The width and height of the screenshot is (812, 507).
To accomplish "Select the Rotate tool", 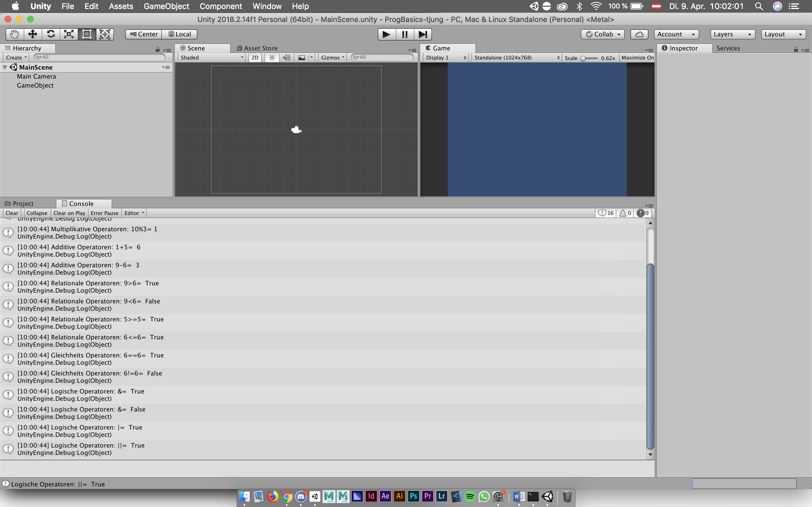I will pos(51,34).
